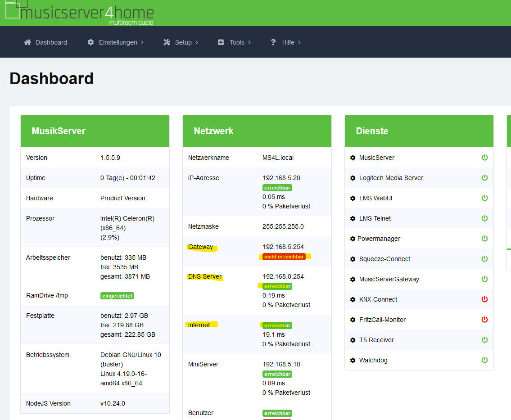
Task: Expand the Einstellungen chevron arrow
Action: [142, 42]
